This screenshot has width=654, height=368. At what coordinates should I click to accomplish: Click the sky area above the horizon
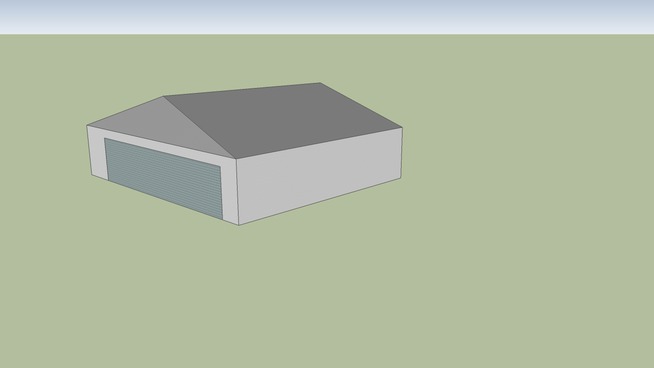(327, 16)
